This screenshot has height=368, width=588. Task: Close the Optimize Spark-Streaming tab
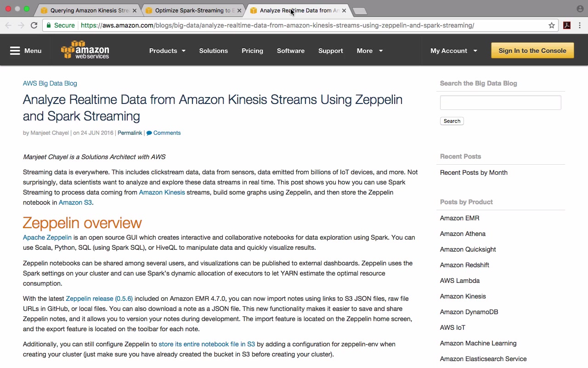pyautogui.click(x=239, y=11)
